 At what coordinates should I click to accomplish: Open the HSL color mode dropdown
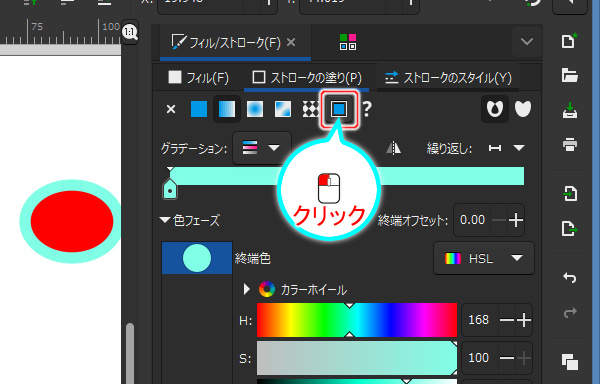coord(483,259)
